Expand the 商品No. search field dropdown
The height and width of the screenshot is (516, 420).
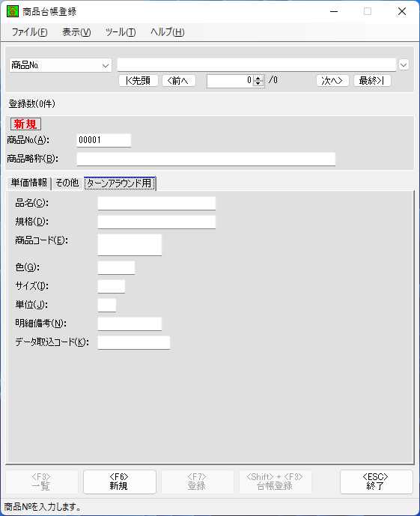pos(106,65)
